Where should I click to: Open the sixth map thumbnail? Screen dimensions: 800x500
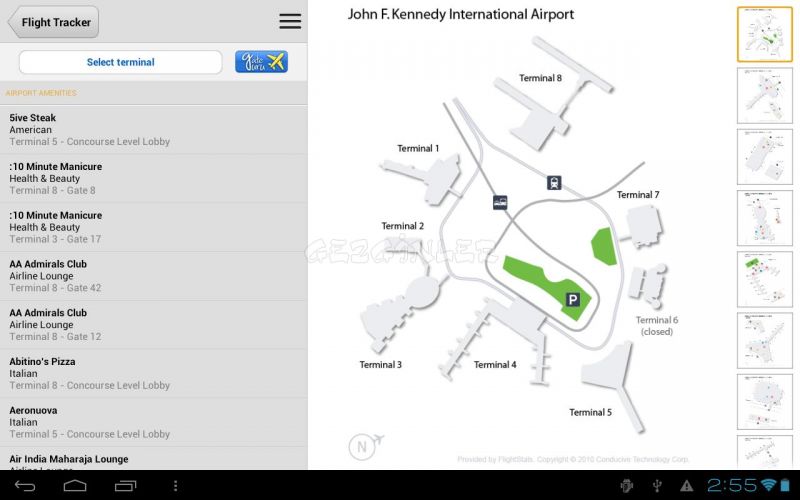[765, 340]
